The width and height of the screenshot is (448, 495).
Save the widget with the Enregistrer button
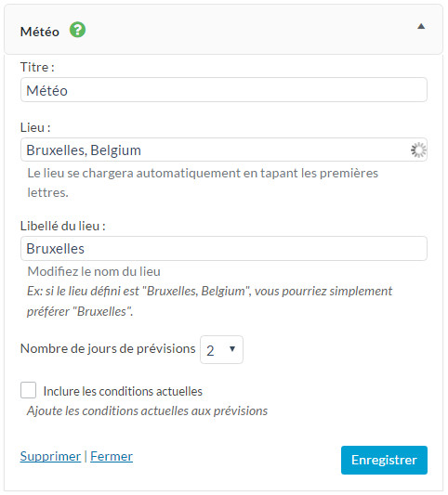[x=384, y=460]
